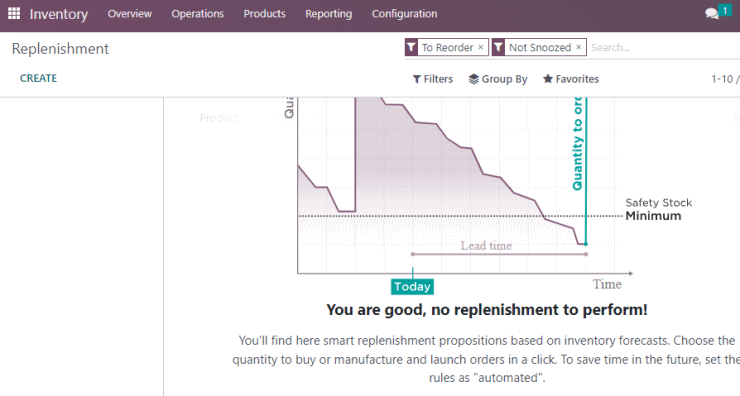
Task: Click the Inventory app title
Action: pos(59,14)
